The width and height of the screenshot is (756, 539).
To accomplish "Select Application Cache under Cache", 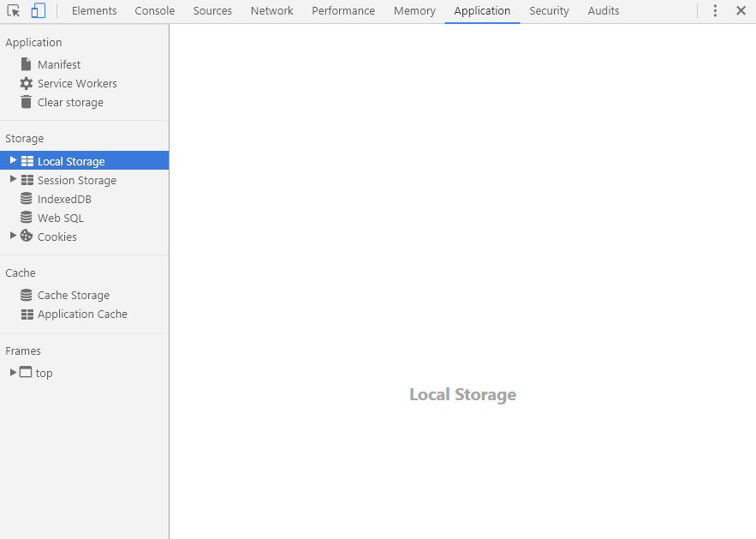I will (x=82, y=314).
